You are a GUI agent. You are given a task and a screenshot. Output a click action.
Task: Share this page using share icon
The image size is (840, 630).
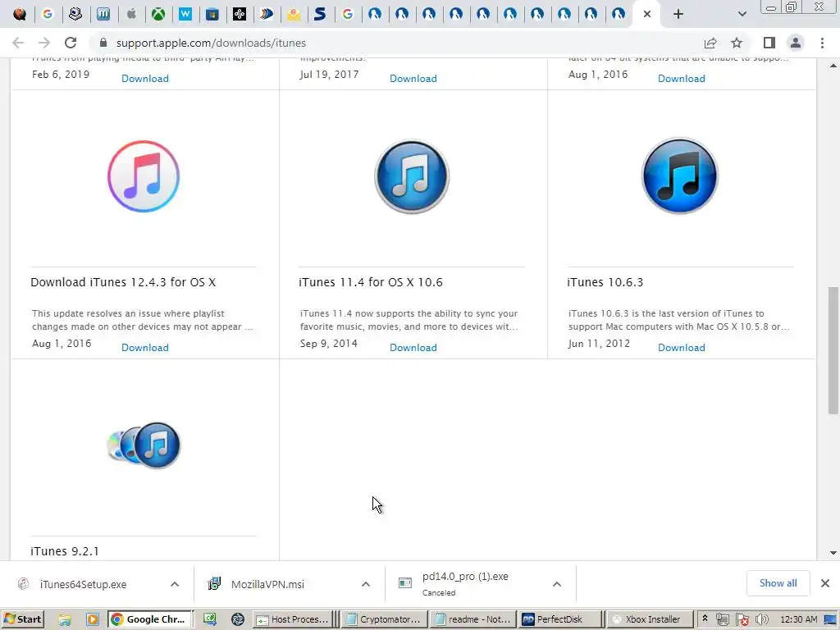click(710, 43)
